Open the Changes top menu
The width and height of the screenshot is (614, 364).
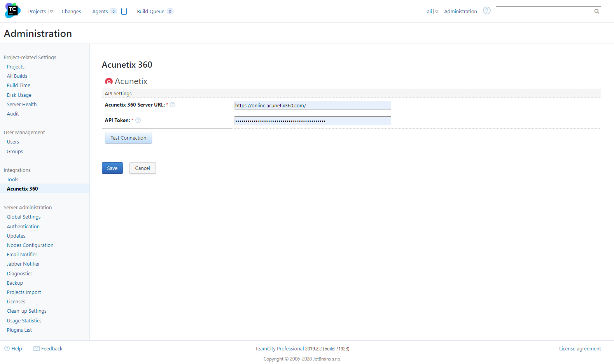tap(71, 11)
